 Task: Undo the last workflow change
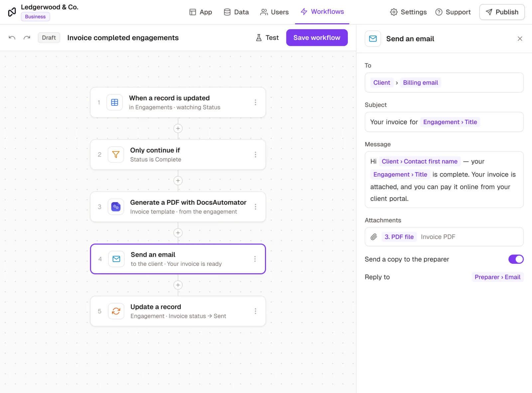pyautogui.click(x=12, y=38)
